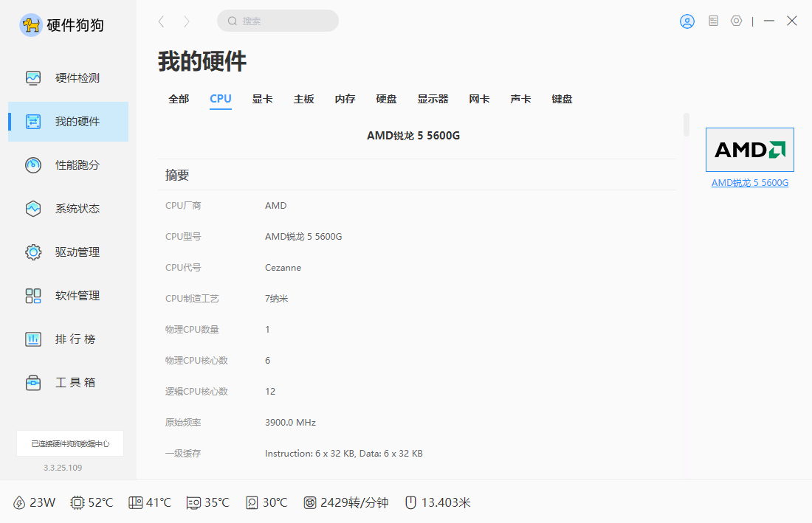The height and width of the screenshot is (523, 812).
Task: Select 我的硬件 sidebar item
Action: (69, 122)
